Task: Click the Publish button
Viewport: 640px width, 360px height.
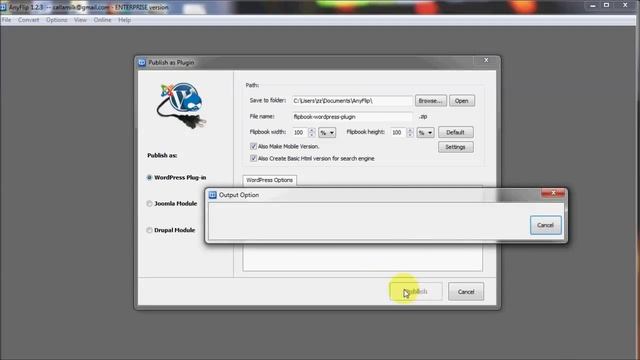Action: (x=416, y=291)
